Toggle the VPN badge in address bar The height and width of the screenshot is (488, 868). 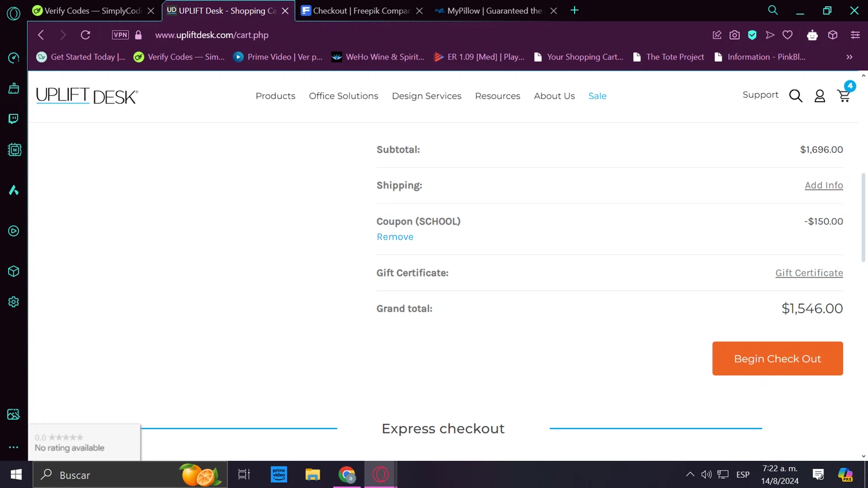click(120, 35)
